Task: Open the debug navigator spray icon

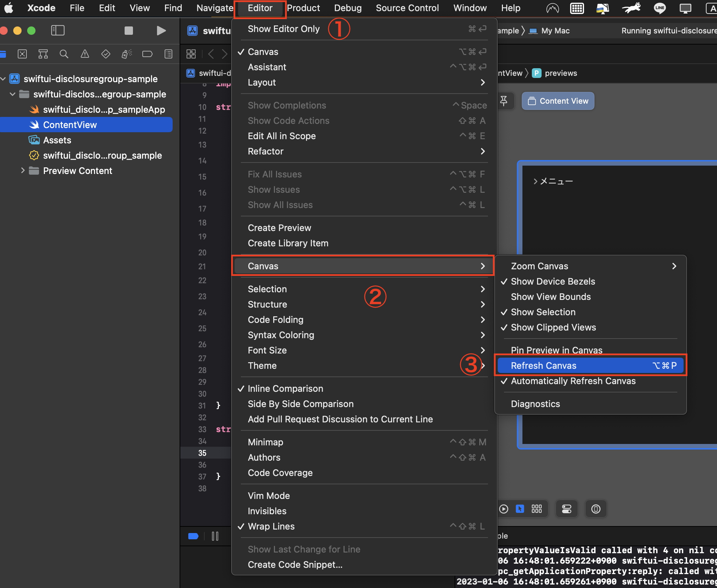Action: 127,54
